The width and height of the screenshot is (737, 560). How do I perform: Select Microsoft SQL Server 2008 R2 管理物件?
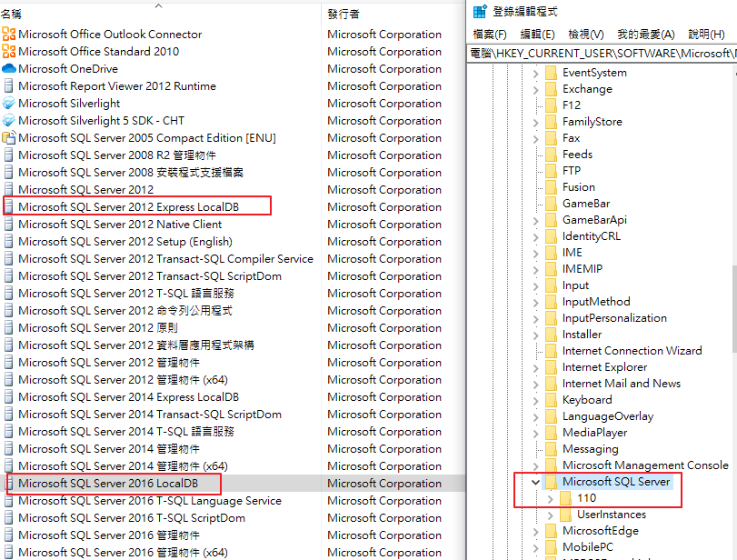(117, 155)
